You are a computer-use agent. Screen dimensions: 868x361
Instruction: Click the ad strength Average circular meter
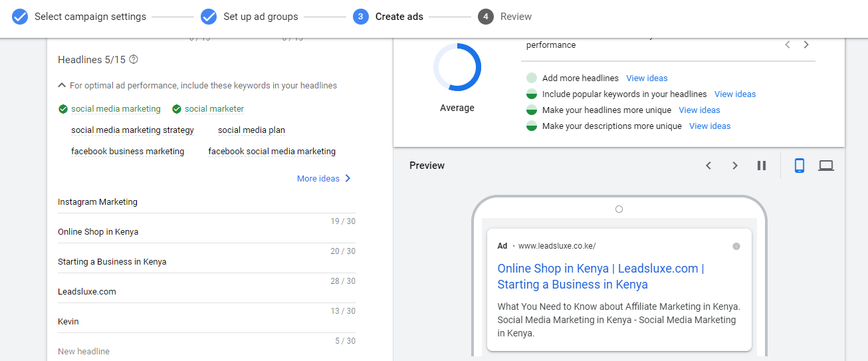pyautogui.click(x=457, y=67)
